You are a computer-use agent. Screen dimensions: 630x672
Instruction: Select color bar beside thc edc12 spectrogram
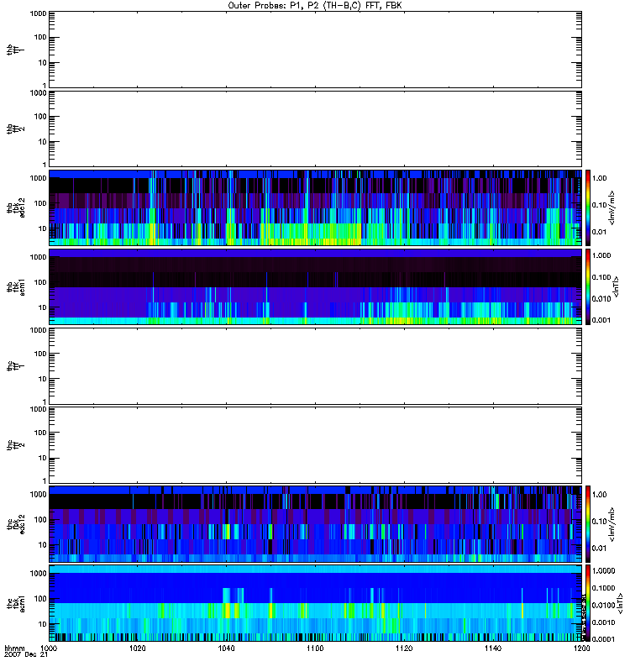tap(589, 523)
